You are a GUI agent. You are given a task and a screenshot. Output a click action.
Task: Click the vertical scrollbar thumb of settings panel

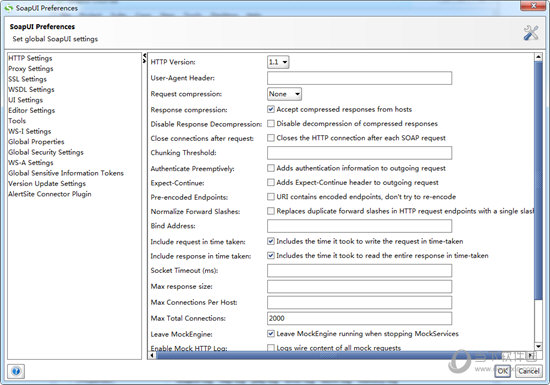point(538,181)
